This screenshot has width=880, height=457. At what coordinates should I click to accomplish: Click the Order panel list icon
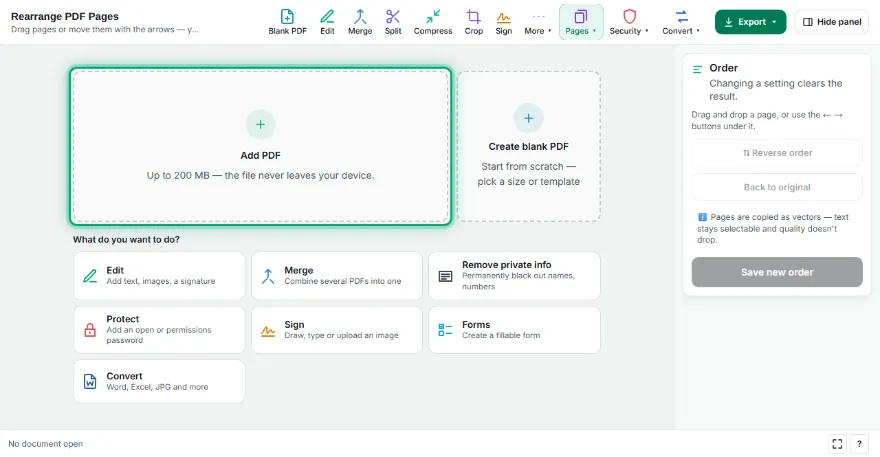[697, 69]
